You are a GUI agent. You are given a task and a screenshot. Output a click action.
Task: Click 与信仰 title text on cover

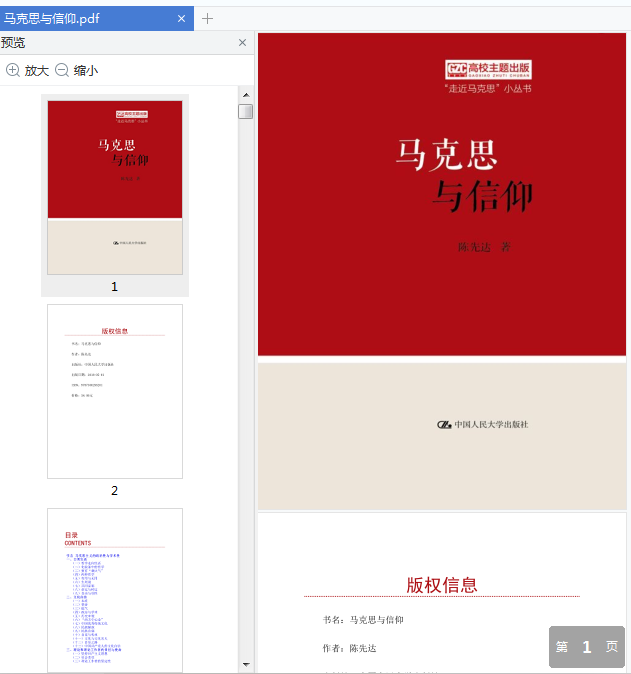[x=482, y=196]
